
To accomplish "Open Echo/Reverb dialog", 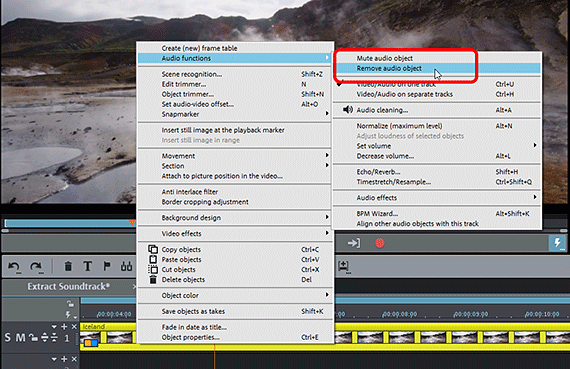I will tap(437, 172).
